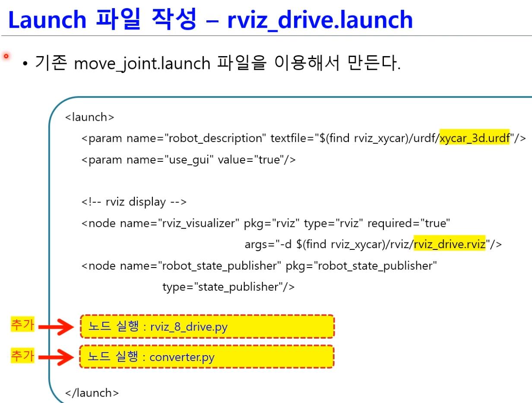Click the node name="rviz_visualizer" line

266,223
